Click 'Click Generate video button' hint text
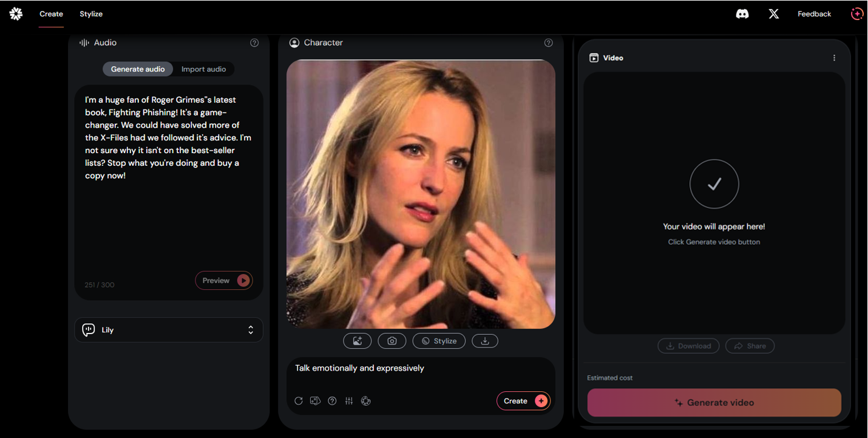 (x=714, y=242)
